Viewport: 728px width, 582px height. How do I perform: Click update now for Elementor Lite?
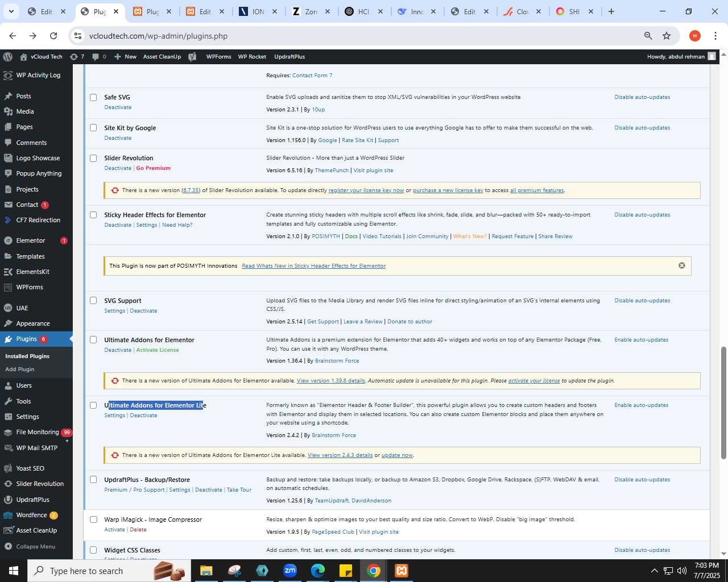(397, 455)
